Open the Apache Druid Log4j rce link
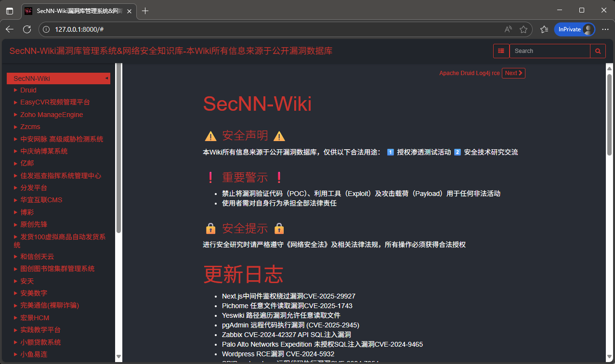The image size is (615, 364). 470,73
